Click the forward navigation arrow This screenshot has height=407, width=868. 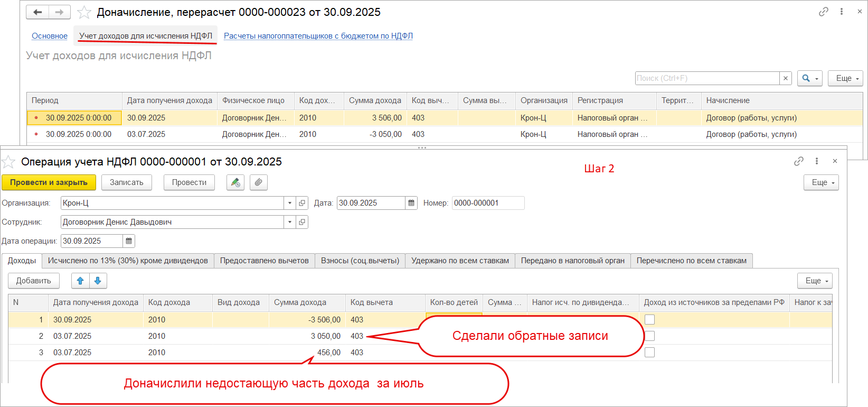pyautogui.click(x=60, y=12)
